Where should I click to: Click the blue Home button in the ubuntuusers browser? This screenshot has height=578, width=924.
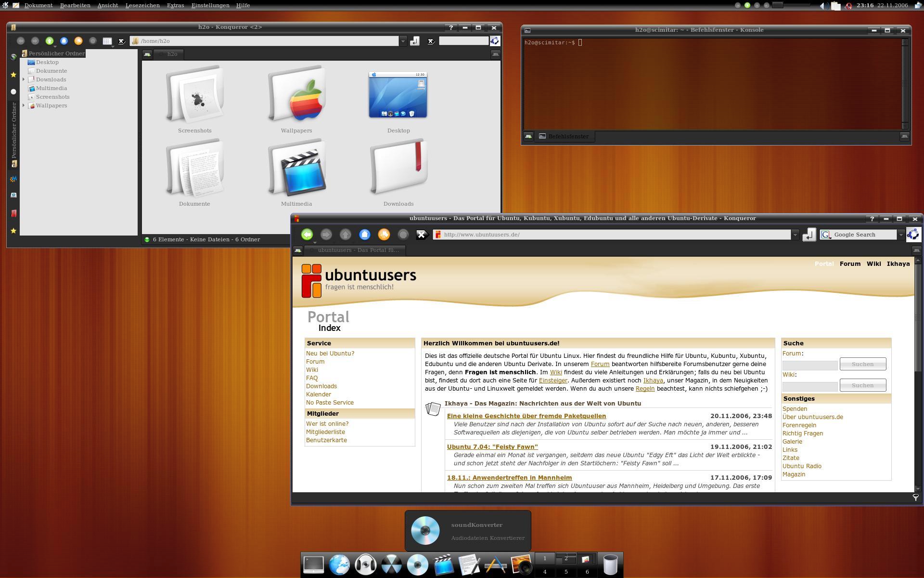365,235
